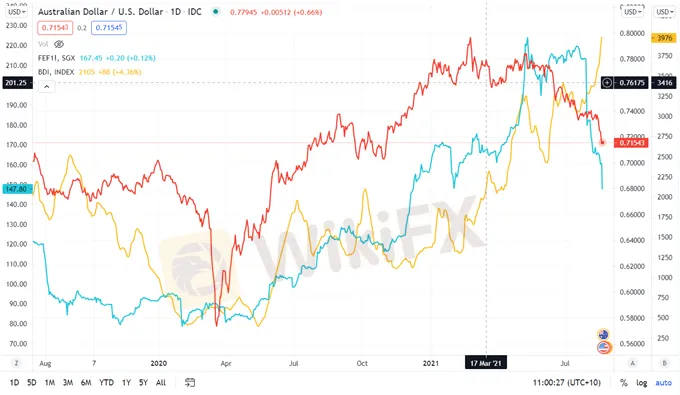Open the middle USD price scale dropdown
This screenshot has width=680, height=395.
(632, 12)
